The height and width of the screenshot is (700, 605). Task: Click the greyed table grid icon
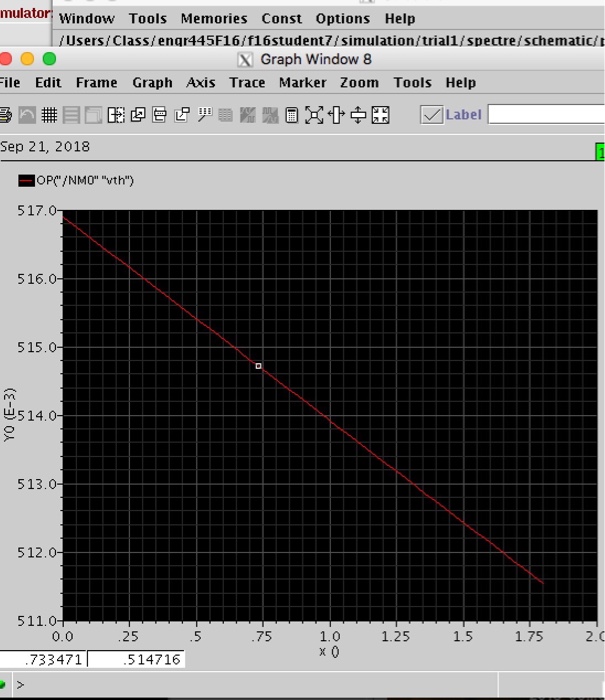(x=225, y=115)
